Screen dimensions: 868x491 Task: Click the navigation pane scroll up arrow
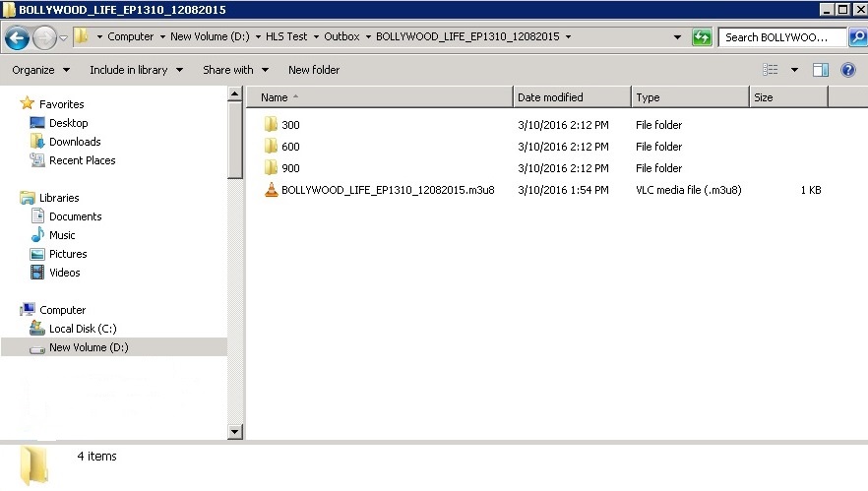coord(234,94)
